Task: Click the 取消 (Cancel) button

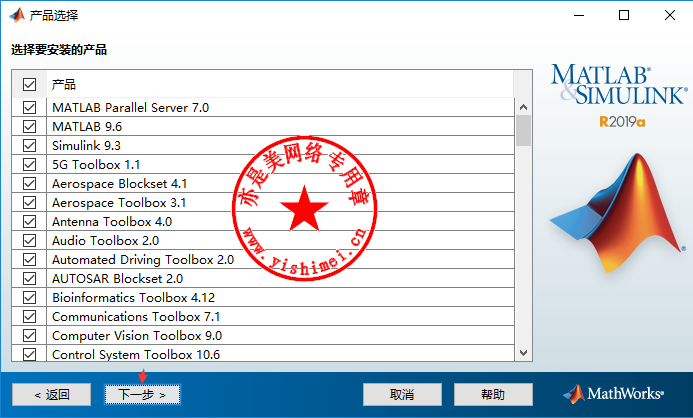Action: pyautogui.click(x=402, y=394)
